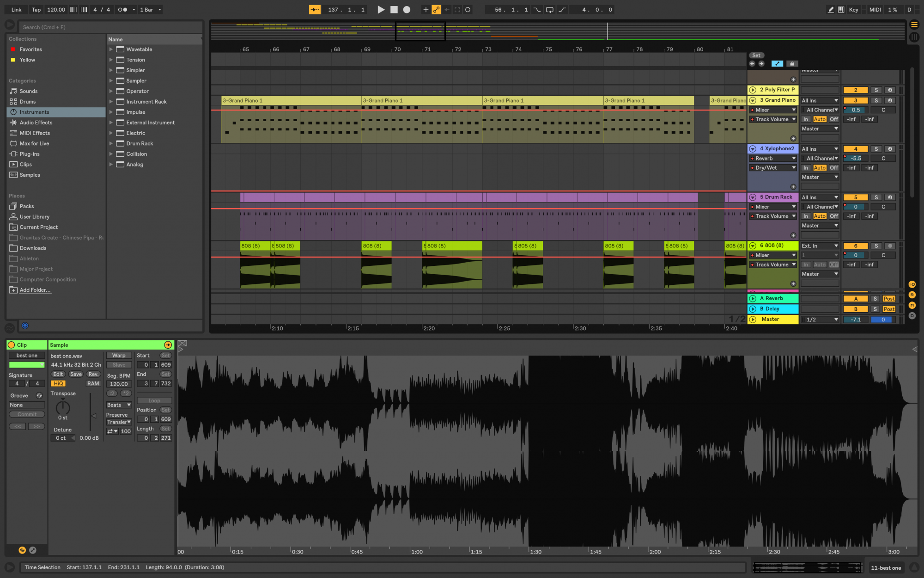This screenshot has width=924, height=578.
Task: Click the Rev. reverse sample button
Action: coord(93,374)
